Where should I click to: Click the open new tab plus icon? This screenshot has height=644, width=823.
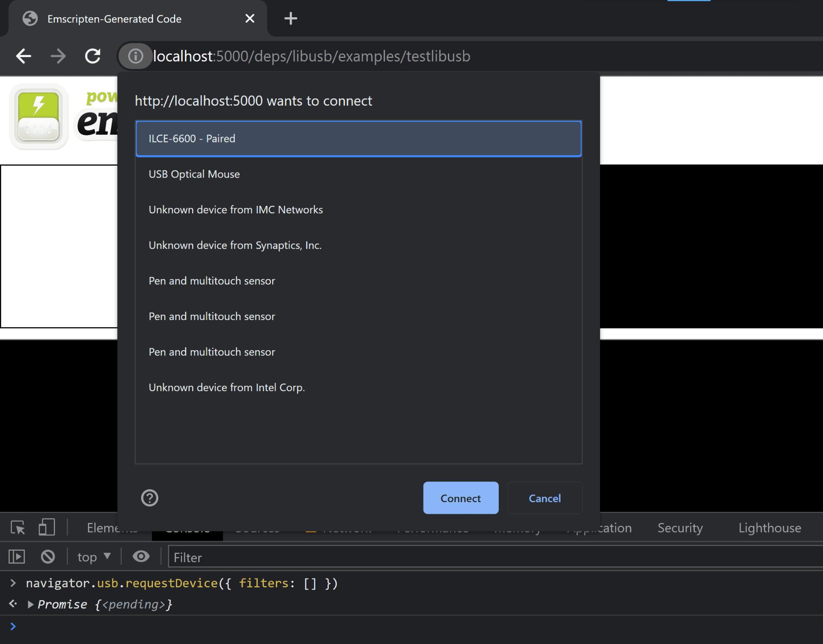coord(289,18)
